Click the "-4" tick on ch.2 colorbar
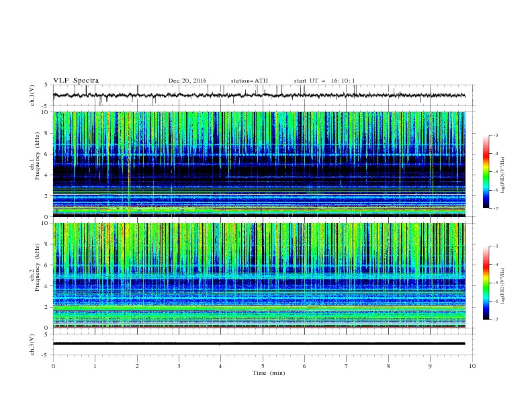 coord(496,265)
